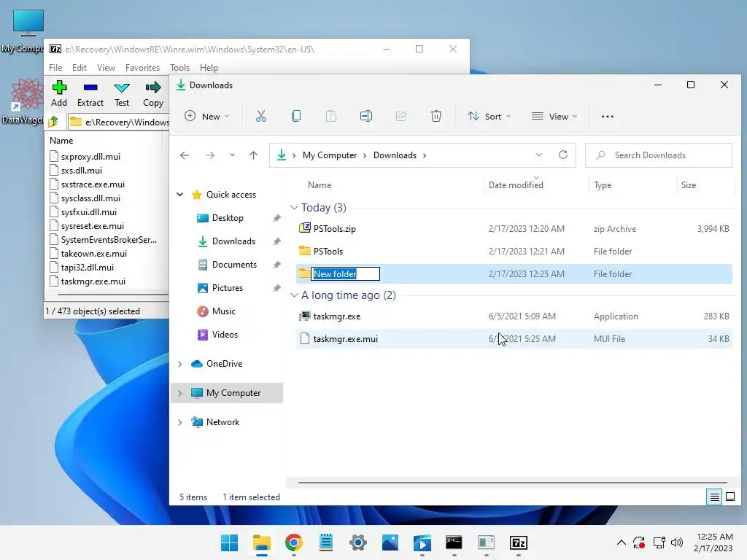Image resolution: width=747 pixels, height=560 pixels.
Task: Click the Add button in 7-Zip toolbar
Action: (59, 93)
